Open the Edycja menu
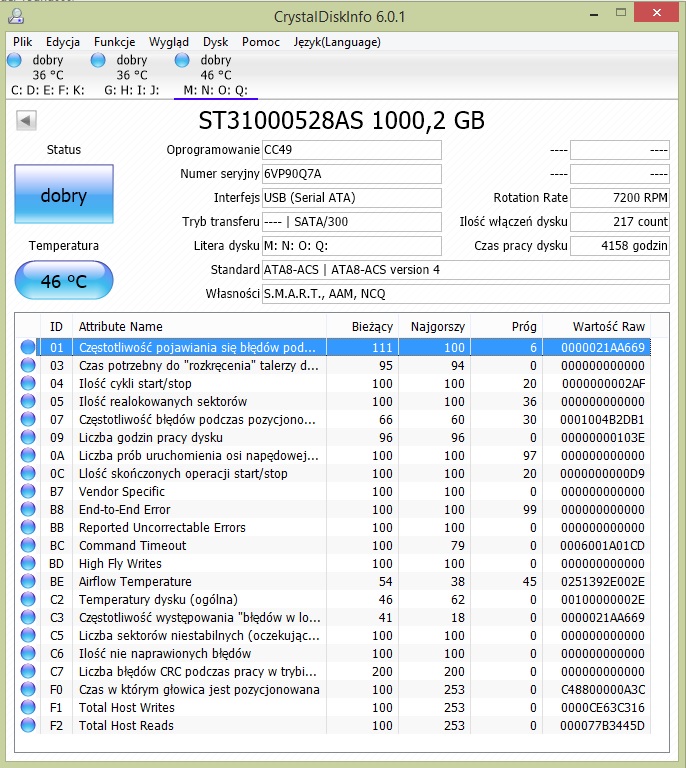The width and height of the screenshot is (686, 768). pyautogui.click(x=63, y=42)
